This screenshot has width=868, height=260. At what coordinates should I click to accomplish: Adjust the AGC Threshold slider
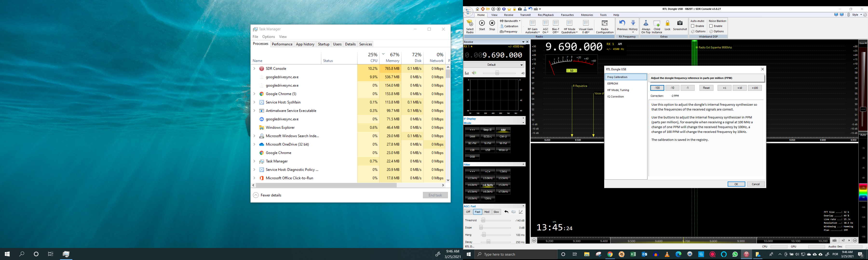[483, 220]
